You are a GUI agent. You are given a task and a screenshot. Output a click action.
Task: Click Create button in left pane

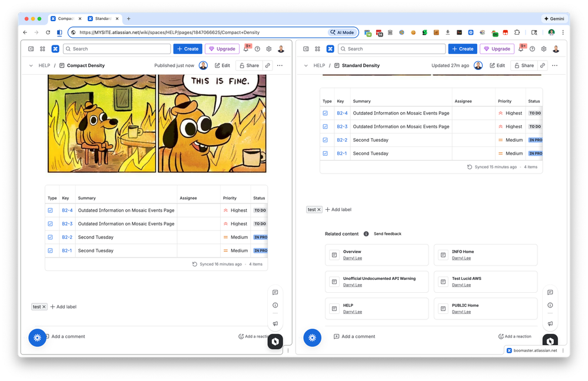(x=188, y=49)
